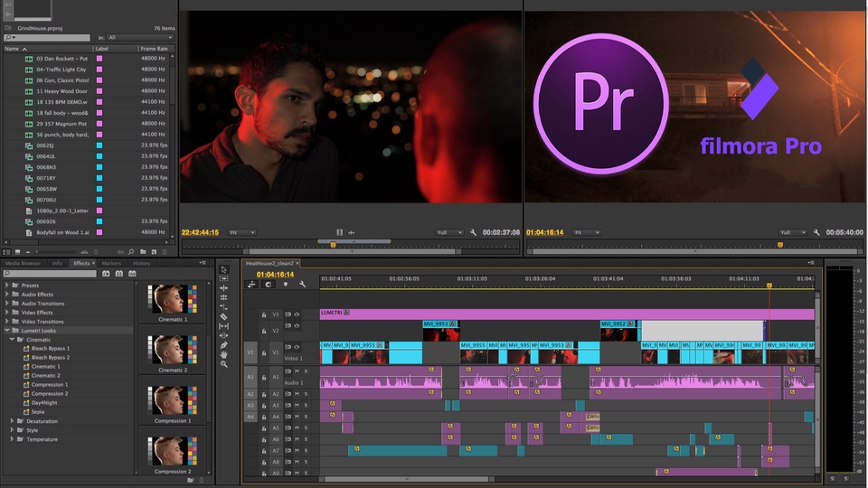868x488 pixels.
Task: Click New Bin icon in Project panel
Action: click(143, 252)
